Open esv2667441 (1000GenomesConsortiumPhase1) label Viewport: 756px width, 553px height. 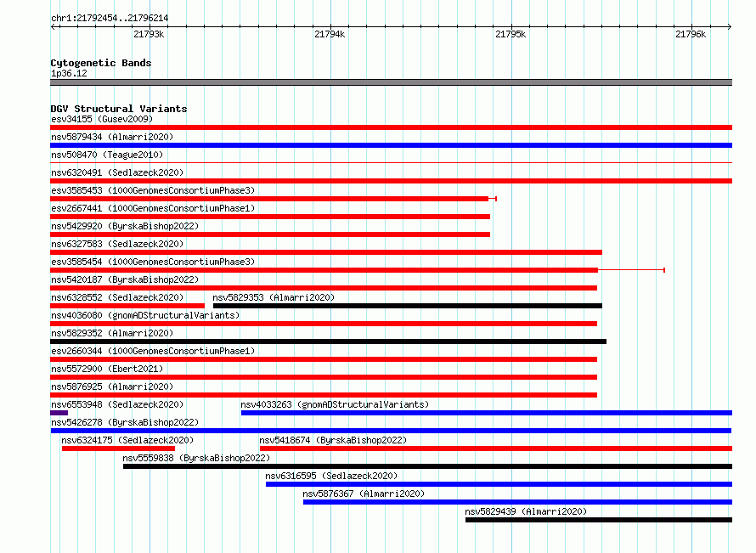coord(153,208)
